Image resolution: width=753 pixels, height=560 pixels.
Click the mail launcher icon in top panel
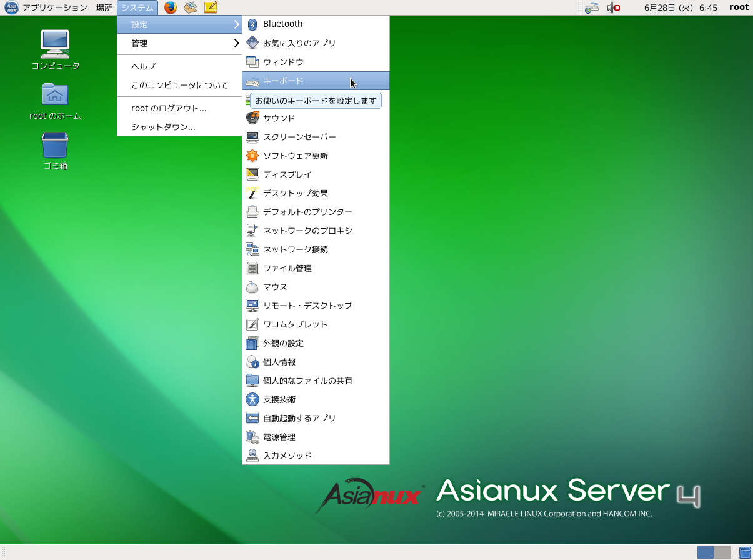[191, 7]
